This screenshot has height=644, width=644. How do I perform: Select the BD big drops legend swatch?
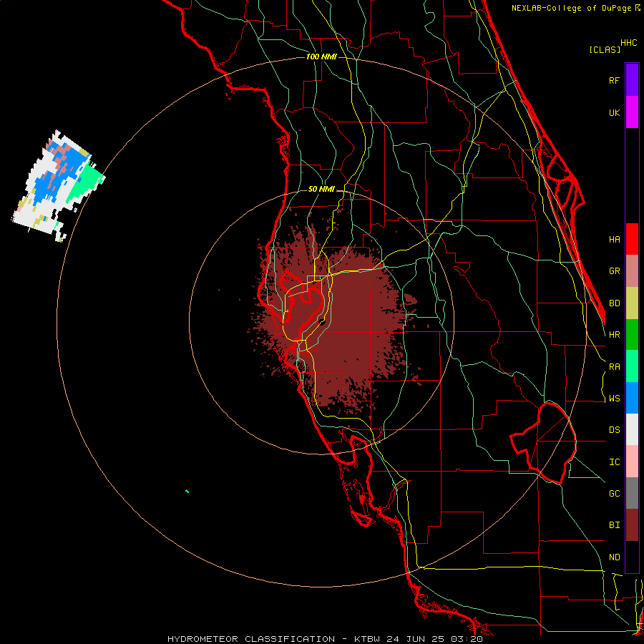click(632, 303)
